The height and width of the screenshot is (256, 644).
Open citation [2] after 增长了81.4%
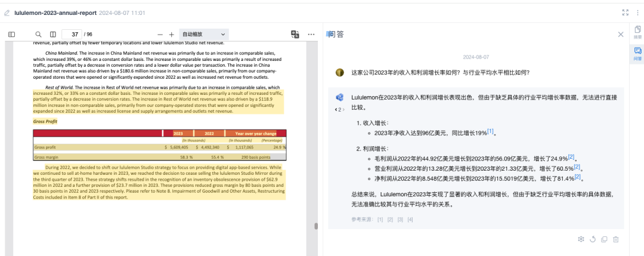click(x=578, y=177)
